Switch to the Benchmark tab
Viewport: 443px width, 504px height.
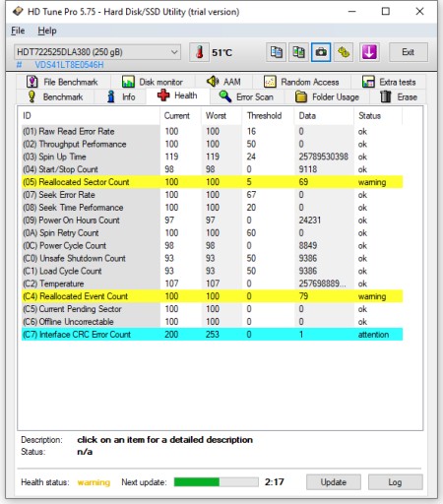pos(55,96)
